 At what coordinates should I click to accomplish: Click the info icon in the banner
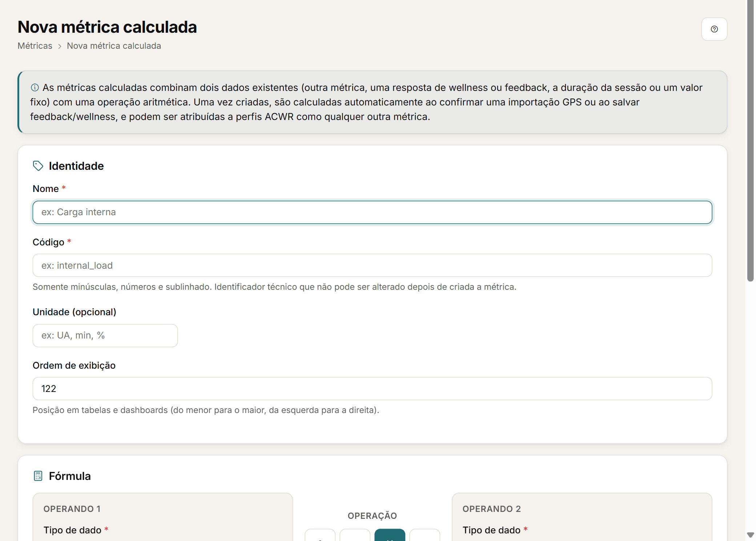(x=35, y=88)
